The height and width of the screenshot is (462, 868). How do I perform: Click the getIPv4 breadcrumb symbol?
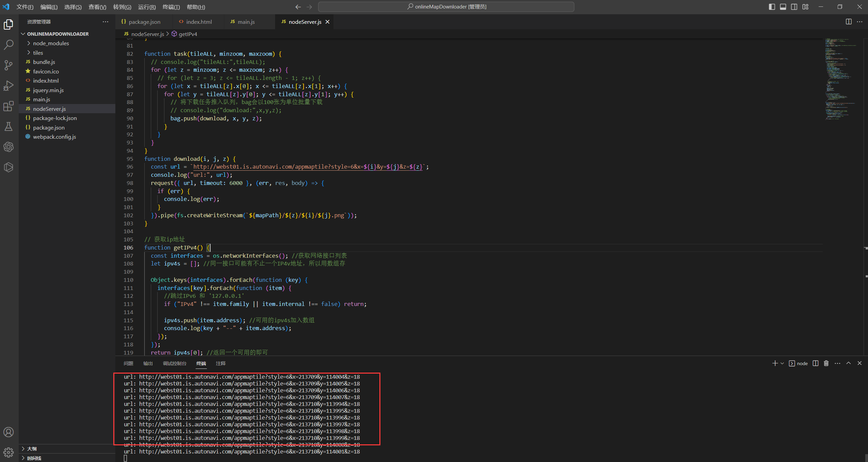tap(184, 34)
